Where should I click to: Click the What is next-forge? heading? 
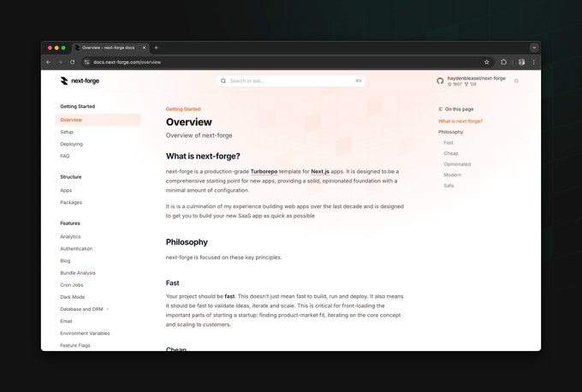(203, 157)
